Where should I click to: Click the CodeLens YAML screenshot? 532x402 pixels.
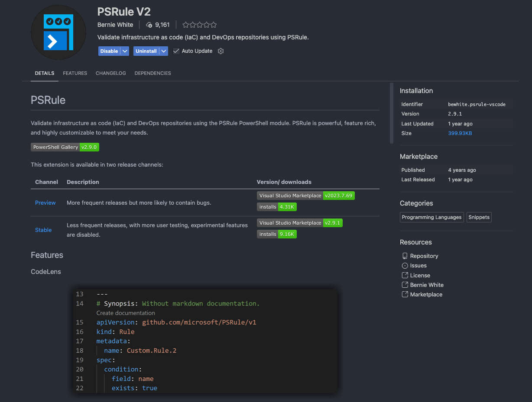click(205, 341)
